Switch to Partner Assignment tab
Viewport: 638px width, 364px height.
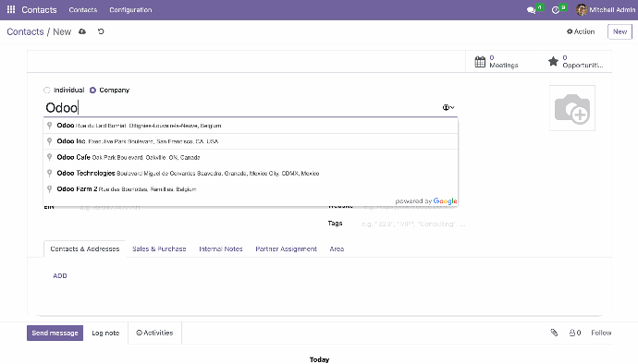286,249
